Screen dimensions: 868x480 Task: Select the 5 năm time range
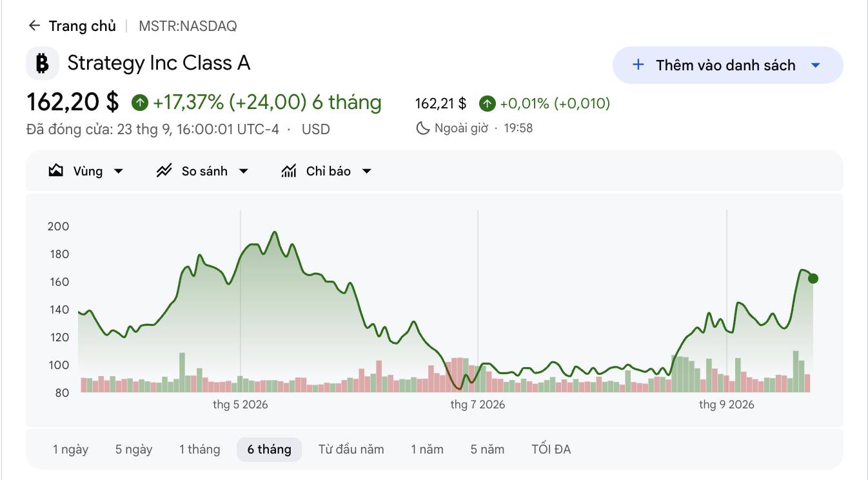pyautogui.click(x=487, y=449)
